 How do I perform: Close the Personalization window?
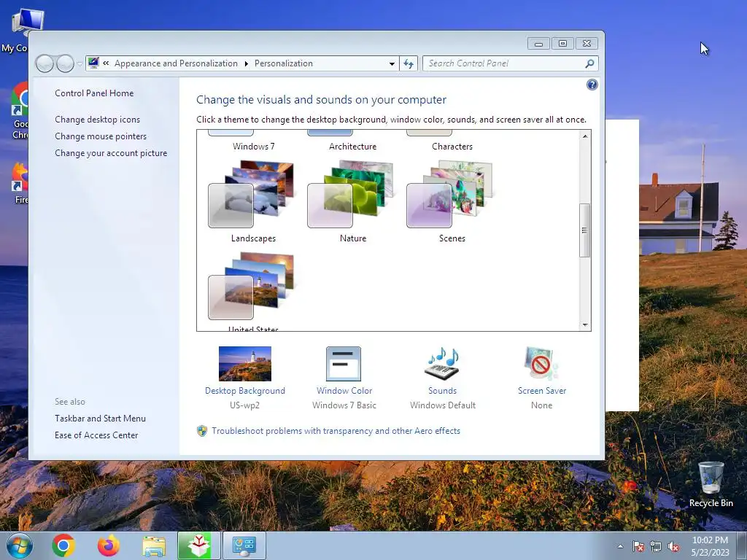coord(587,44)
